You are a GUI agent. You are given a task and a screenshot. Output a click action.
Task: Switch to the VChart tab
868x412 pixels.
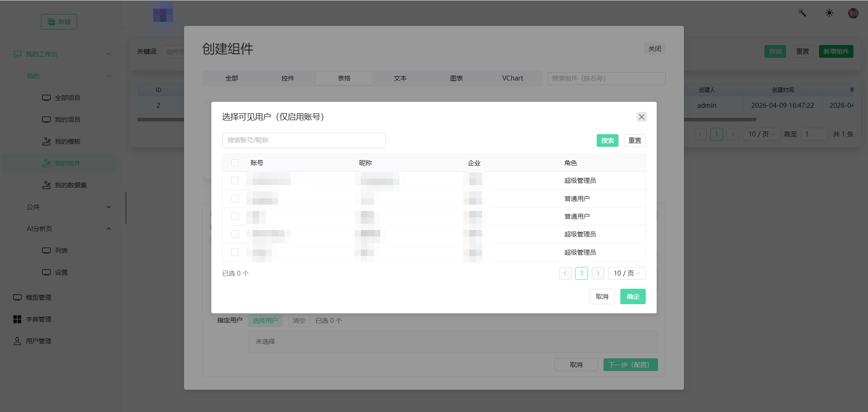(513, 78)
